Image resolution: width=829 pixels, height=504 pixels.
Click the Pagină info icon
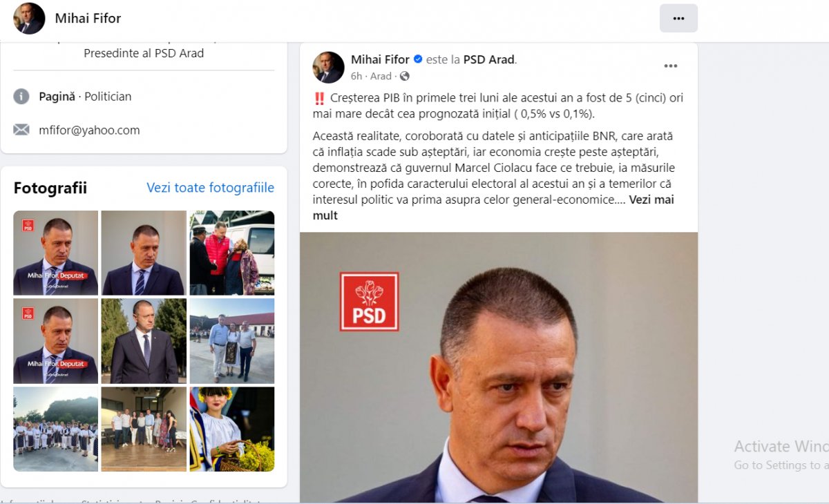click(21, 97)
